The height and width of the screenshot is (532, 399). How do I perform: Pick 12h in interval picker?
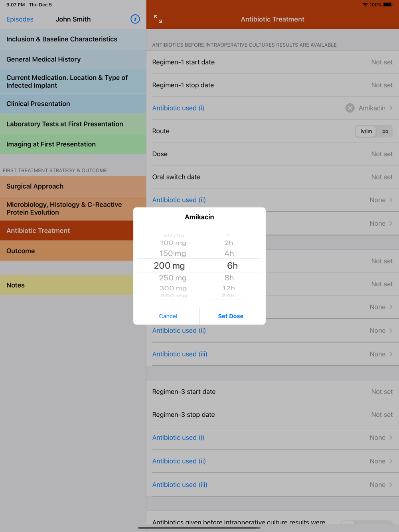229,288
